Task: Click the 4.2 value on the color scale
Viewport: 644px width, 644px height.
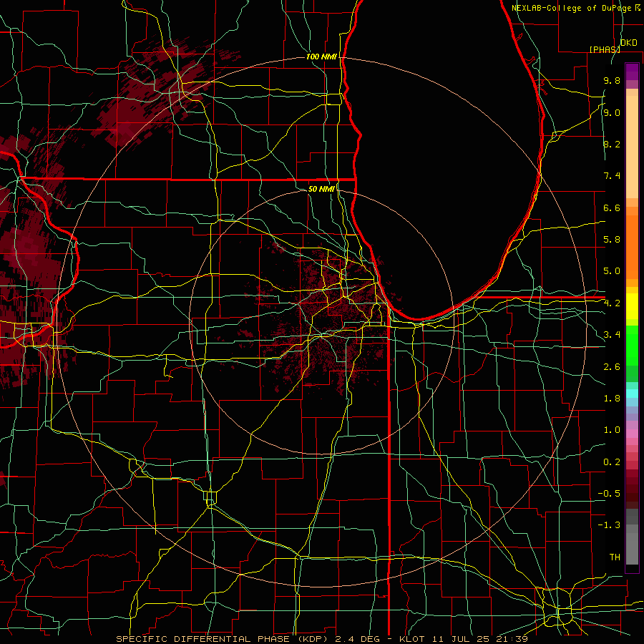Action: pyautogui.click(x=612, y=303)
